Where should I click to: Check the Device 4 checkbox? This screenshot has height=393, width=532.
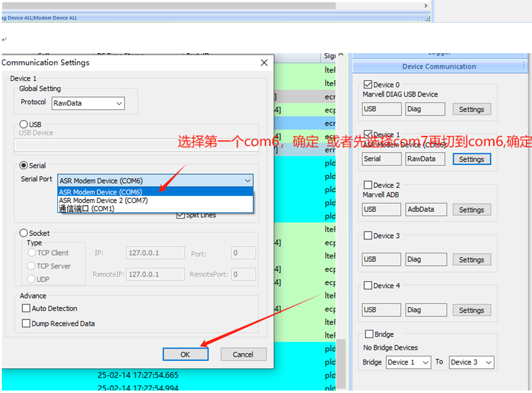click(368, 285)
